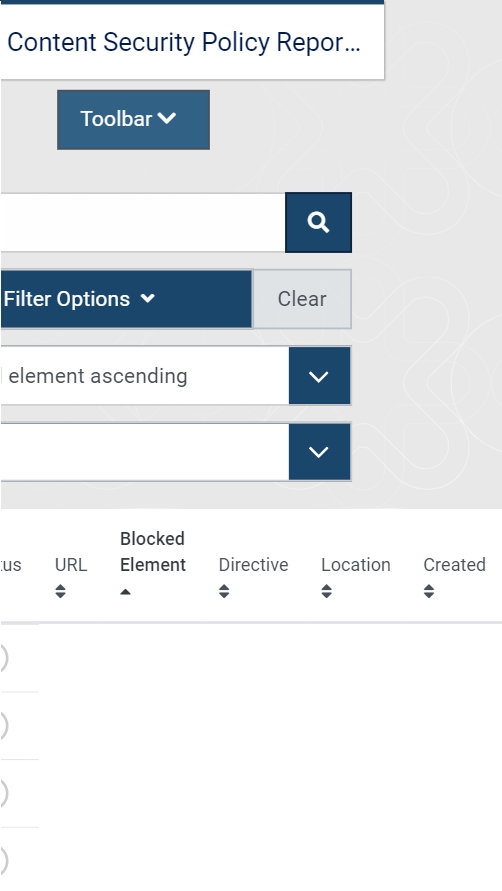Viewport: 502px width, 891px height.
Task: Open the Toolbar dropdown
Action: click(x=134, y=120)
